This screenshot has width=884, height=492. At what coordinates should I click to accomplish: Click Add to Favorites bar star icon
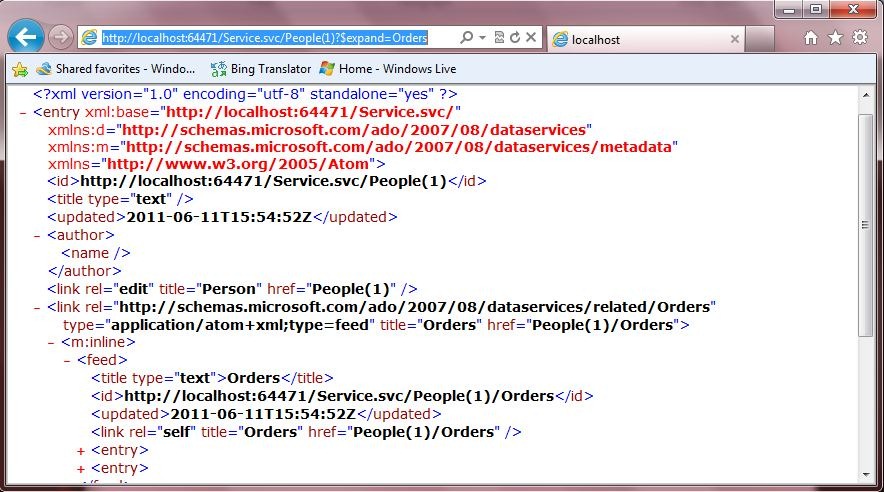click(x=19, y=69)
